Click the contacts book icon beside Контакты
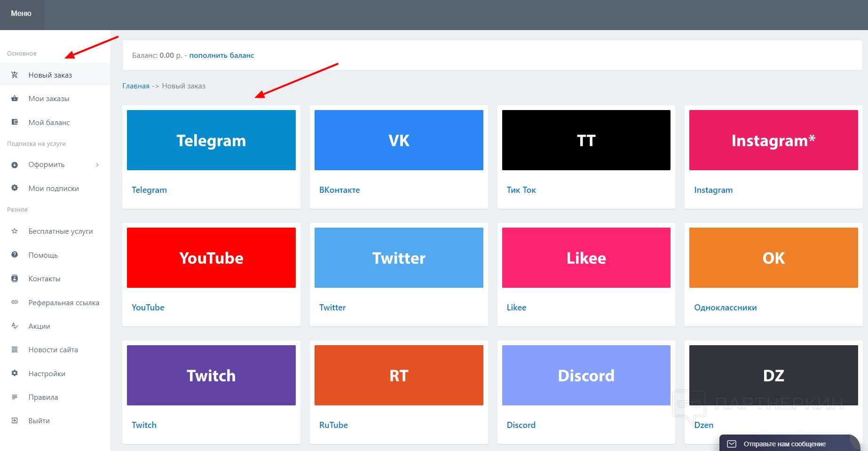 (15, 278)
